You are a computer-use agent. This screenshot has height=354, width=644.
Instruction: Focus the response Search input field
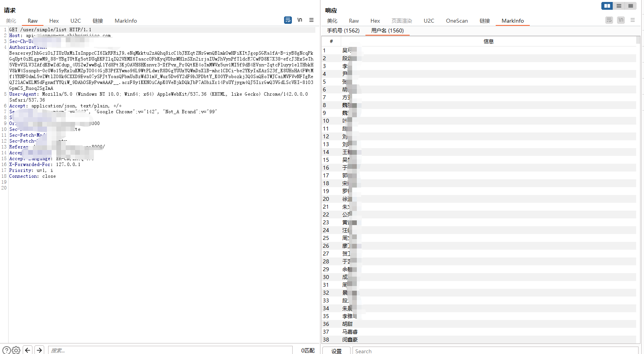496,351
